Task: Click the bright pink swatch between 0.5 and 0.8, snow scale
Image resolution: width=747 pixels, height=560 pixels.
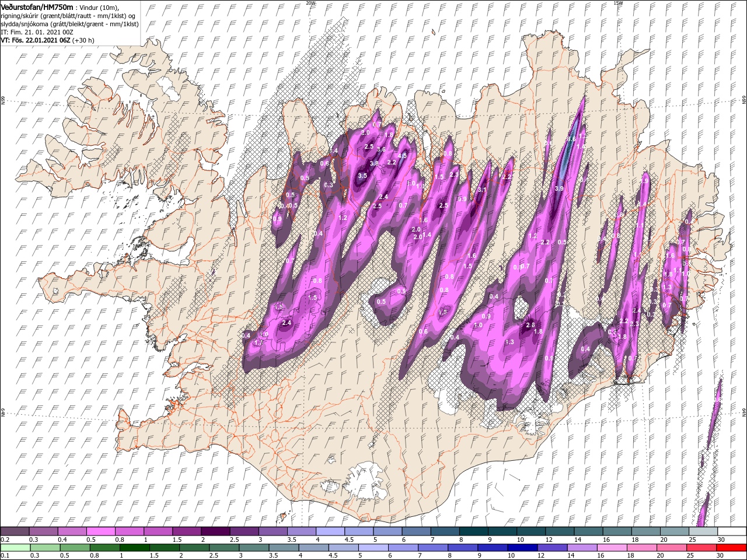Action: (x=100, y=531)
